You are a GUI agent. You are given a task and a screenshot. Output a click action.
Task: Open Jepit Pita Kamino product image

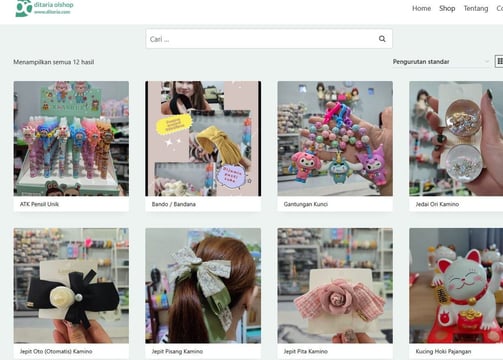(335, 286)
